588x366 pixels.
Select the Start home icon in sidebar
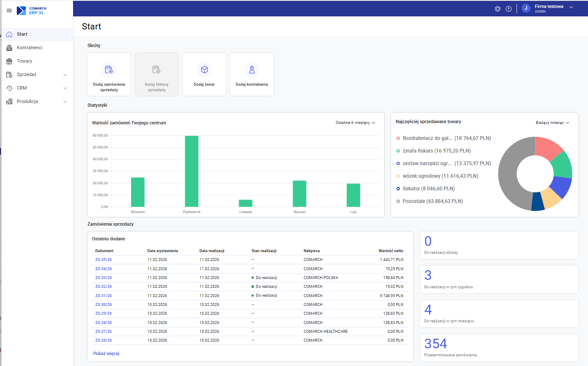[x=8, y=34]
